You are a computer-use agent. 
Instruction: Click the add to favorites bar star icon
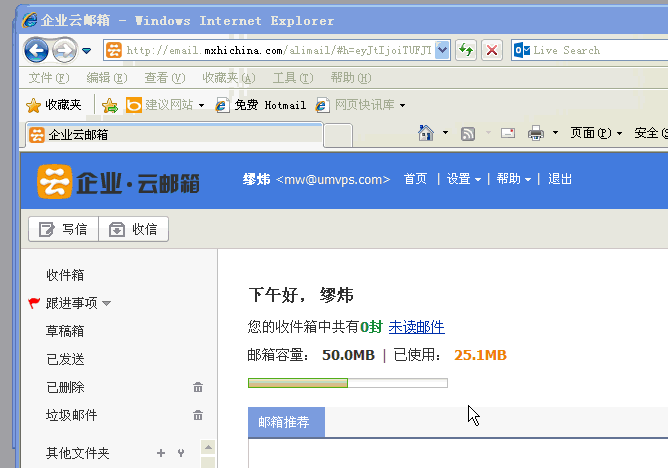110,105
